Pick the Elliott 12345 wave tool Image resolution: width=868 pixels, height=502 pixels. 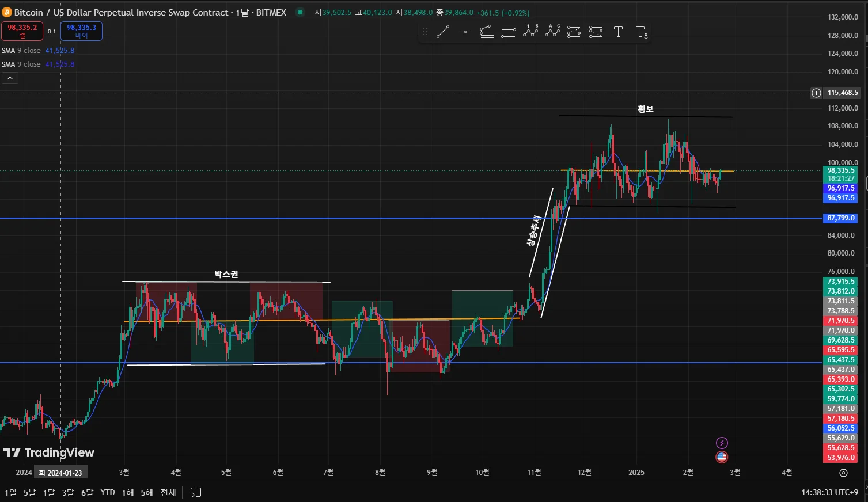tap(530, 32)
